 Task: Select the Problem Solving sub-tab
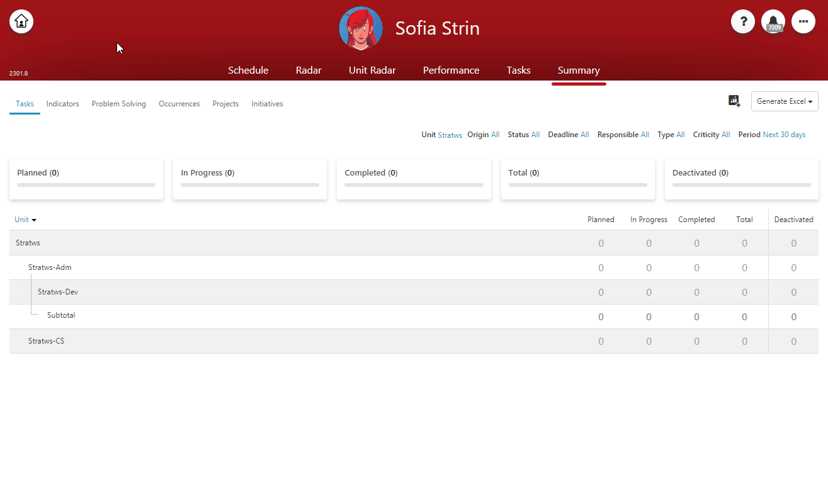pos(119,104)
